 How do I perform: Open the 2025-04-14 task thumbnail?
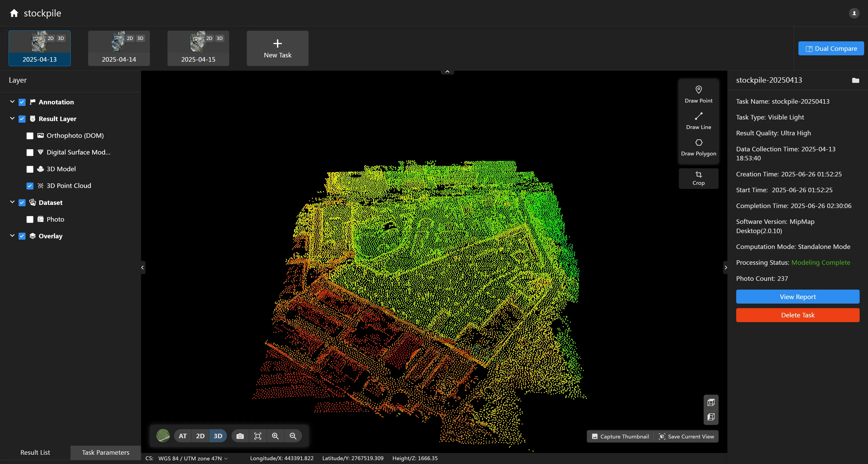(119, 48)
